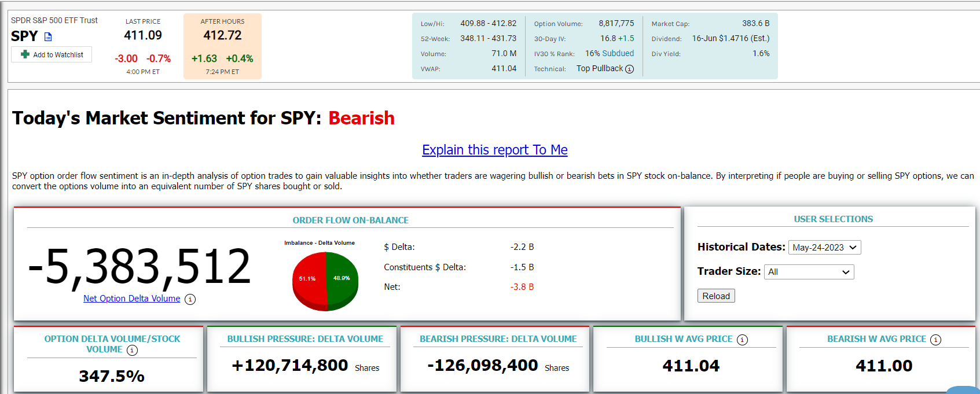980x394 pixels.
Task: Click the volume value 71.0 M
Action: (504, 53)
